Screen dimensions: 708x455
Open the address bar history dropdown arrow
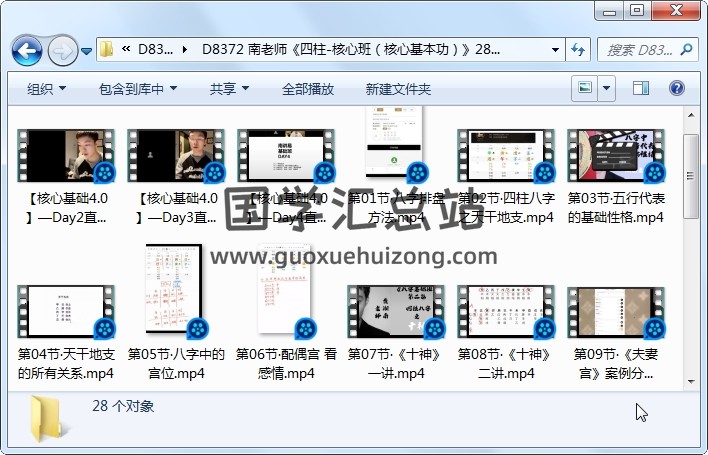click(x=556, y=49)
